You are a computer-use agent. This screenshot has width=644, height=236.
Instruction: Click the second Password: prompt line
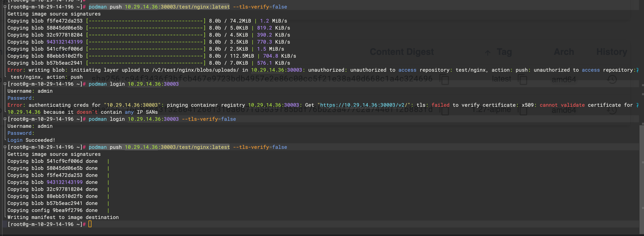(21, 133)
